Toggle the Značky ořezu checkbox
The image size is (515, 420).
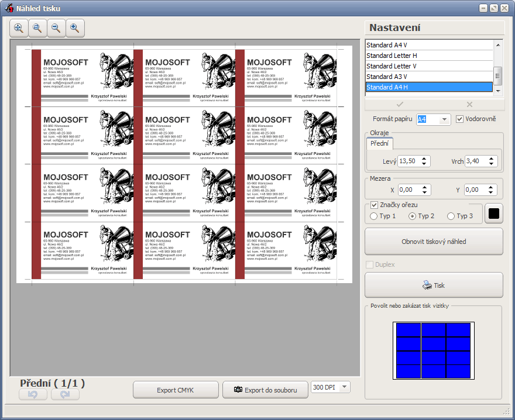coord(374,205)
